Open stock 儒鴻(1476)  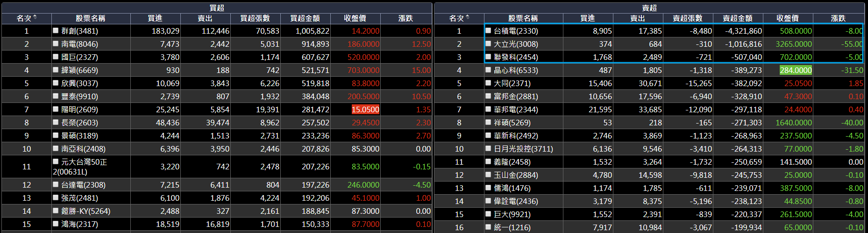pyautogui.click(x=512, y=188)
